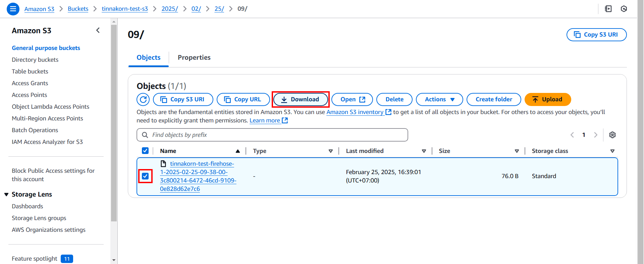Click the Delete button

pyautogui.click(x=394, y=99)
